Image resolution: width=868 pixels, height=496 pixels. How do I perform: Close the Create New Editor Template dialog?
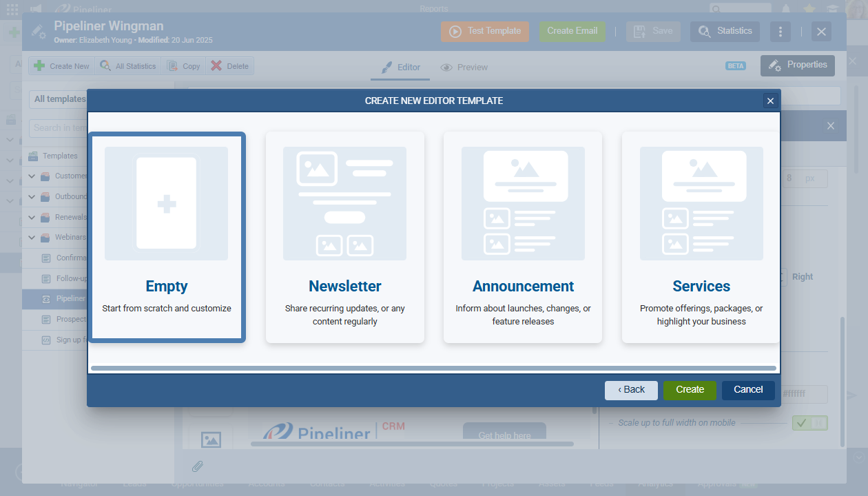coord(770,101)
